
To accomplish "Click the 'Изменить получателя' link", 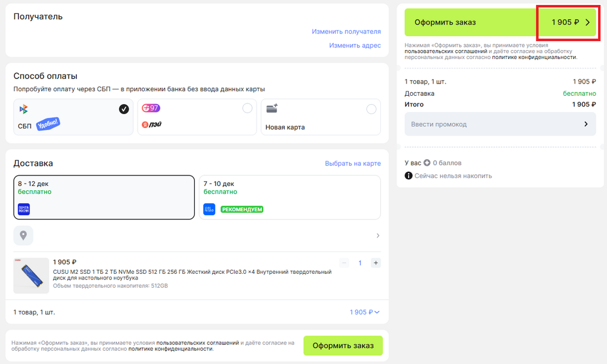I will [346, 32].
